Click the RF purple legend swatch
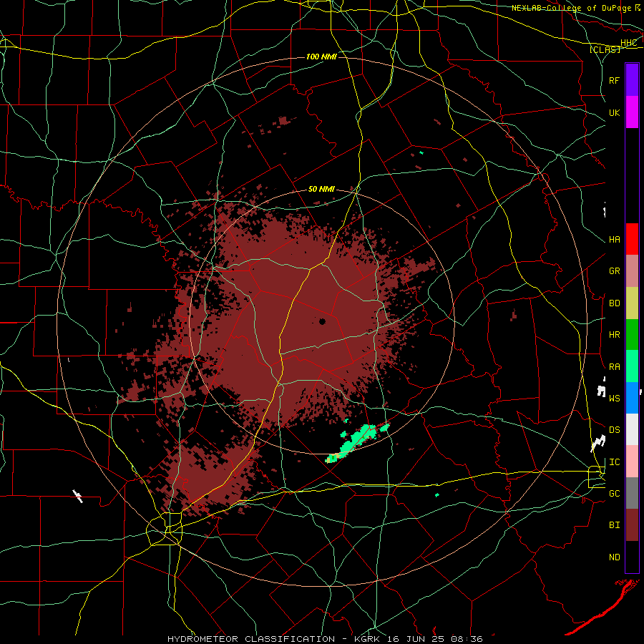 coord(632,80)
